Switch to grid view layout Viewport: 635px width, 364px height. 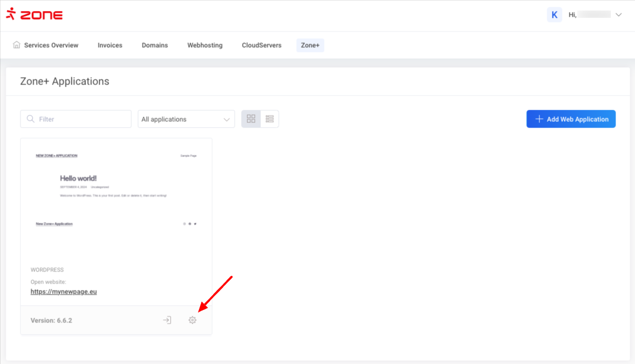(x=251, y=119)
